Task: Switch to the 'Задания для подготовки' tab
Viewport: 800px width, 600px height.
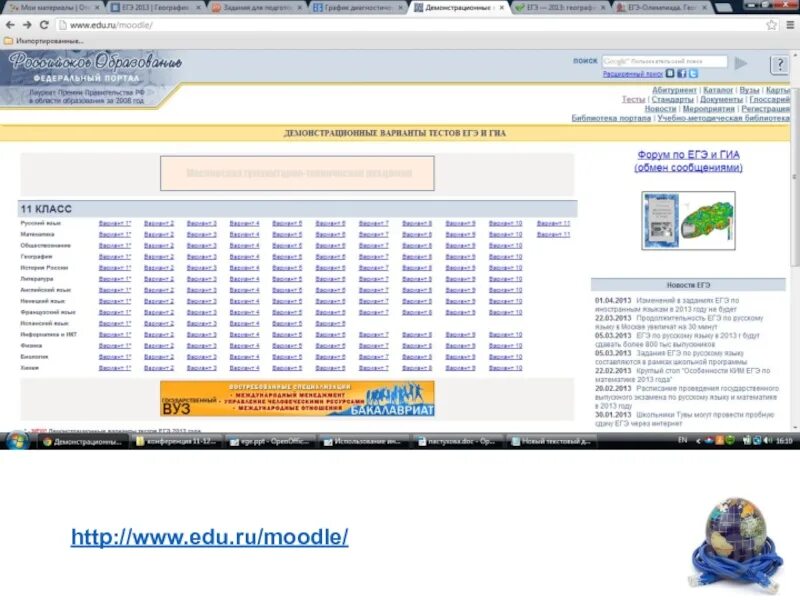Action: coord(256,8)
